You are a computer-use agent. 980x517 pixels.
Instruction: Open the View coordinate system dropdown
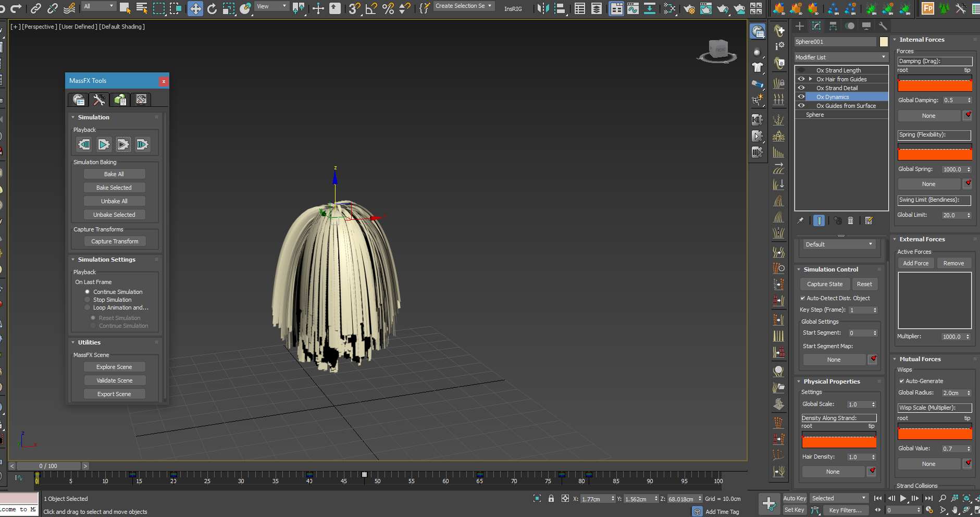(x=271, y=6)
